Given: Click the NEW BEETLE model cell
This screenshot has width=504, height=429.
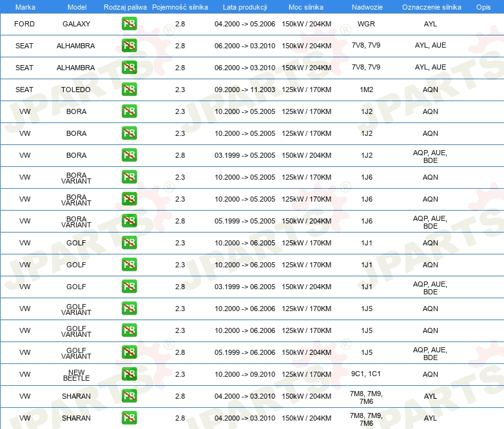Looking at the screenshot, I should pyautogui.click(x=77, y=376).
